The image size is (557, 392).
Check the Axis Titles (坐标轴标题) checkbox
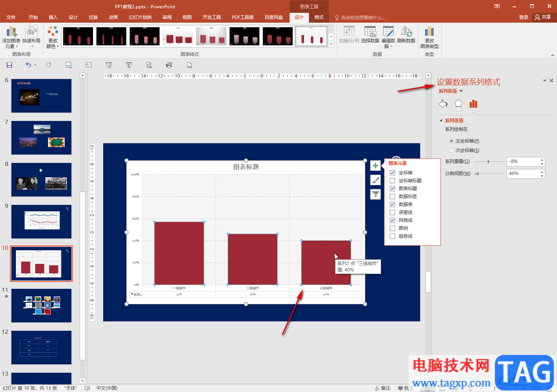click(x=393, y=181)
